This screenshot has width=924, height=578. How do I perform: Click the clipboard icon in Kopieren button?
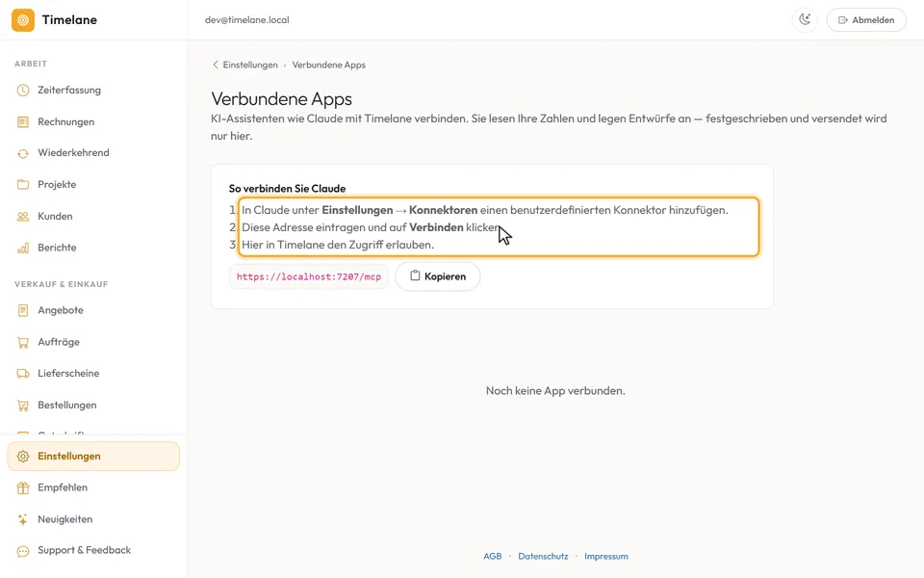415,276
